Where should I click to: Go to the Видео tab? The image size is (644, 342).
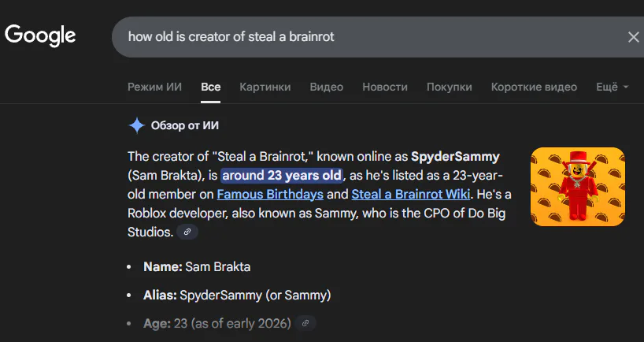[326, 87]
